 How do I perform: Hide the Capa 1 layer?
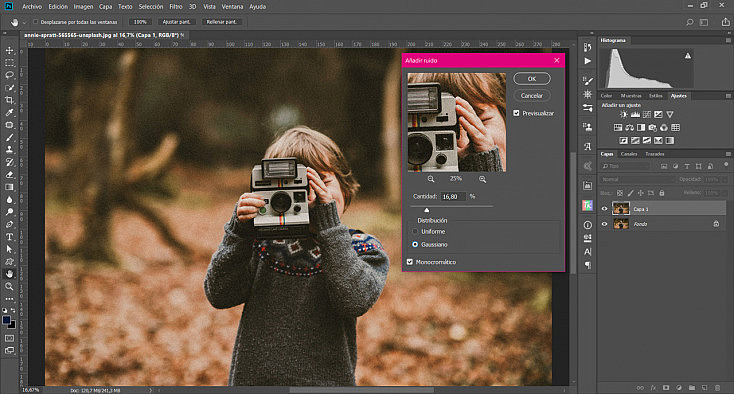point(604,209)
